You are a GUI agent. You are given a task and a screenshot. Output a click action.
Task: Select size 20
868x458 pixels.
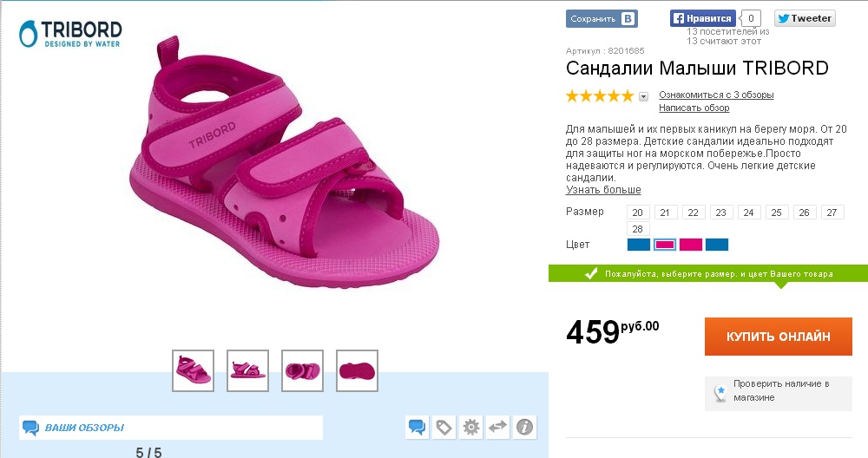pyautogui.click(x=638, y=213)
